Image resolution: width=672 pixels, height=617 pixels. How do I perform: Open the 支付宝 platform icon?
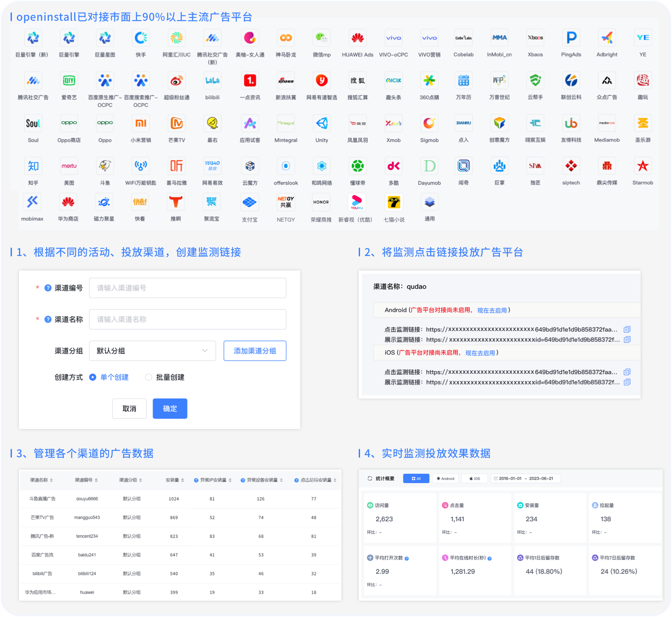(250, 203)
